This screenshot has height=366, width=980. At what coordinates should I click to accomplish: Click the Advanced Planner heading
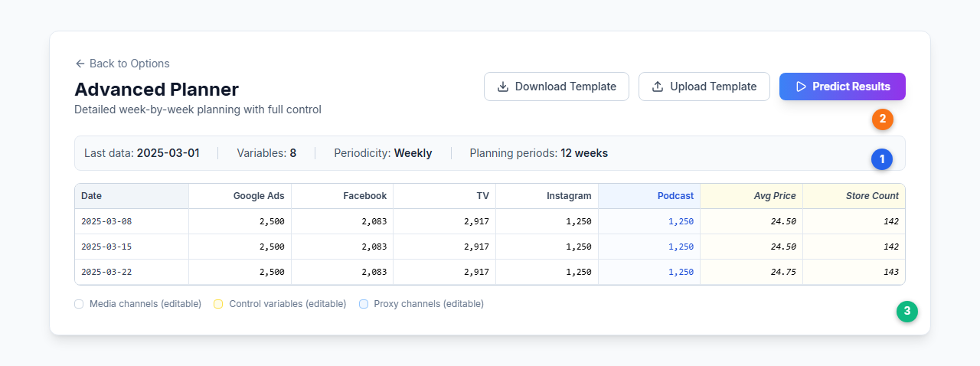[x=156, y=90]
